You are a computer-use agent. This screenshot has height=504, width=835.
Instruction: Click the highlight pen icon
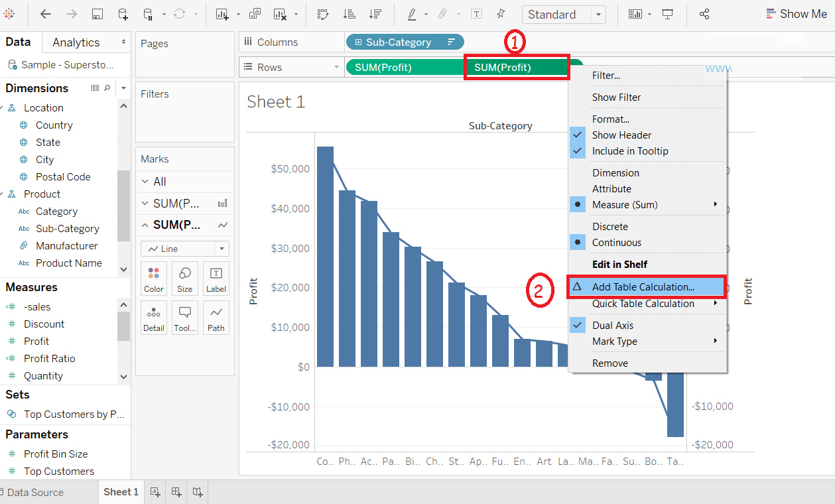tap(412, 14)
